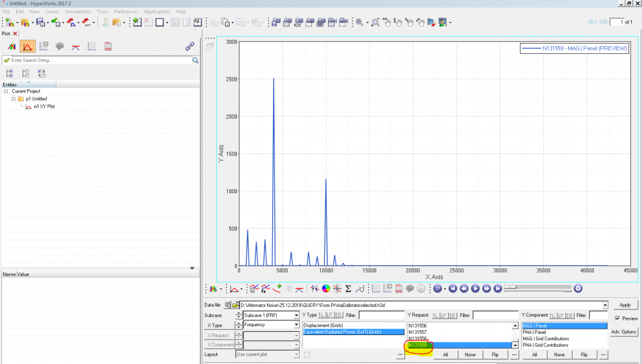This screenshot has width=642, height=364.
Task: Click the Y Request sort ascending icon
Action: (436, 315)
